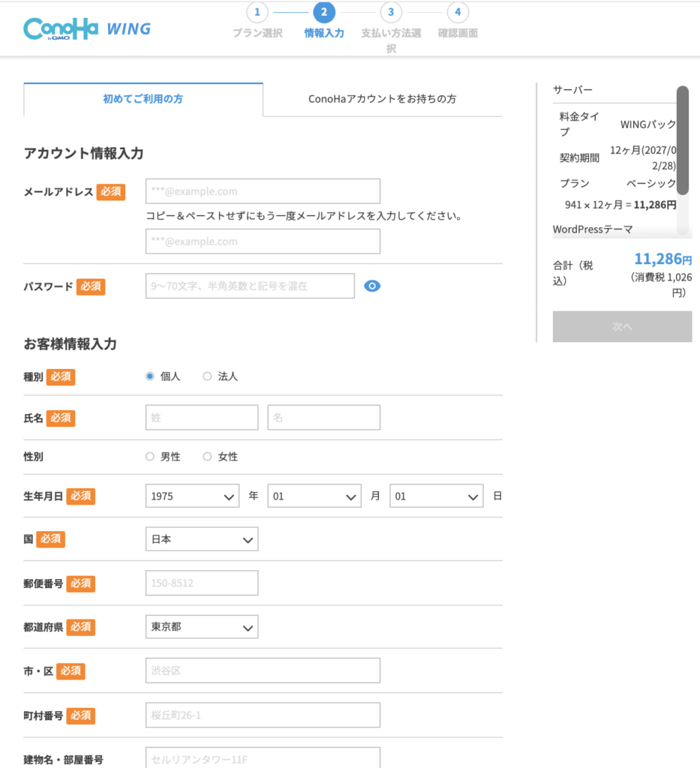Select the 法人 radio button
The image size is (700, 768).
coord(208,376)
